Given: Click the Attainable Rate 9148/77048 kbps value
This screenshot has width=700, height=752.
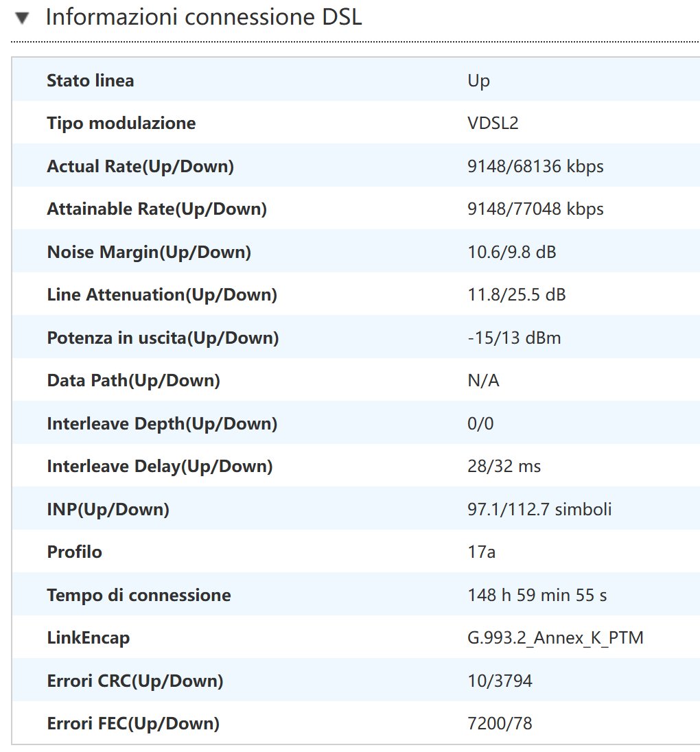Looking at the screenshot, I should 535,209.
